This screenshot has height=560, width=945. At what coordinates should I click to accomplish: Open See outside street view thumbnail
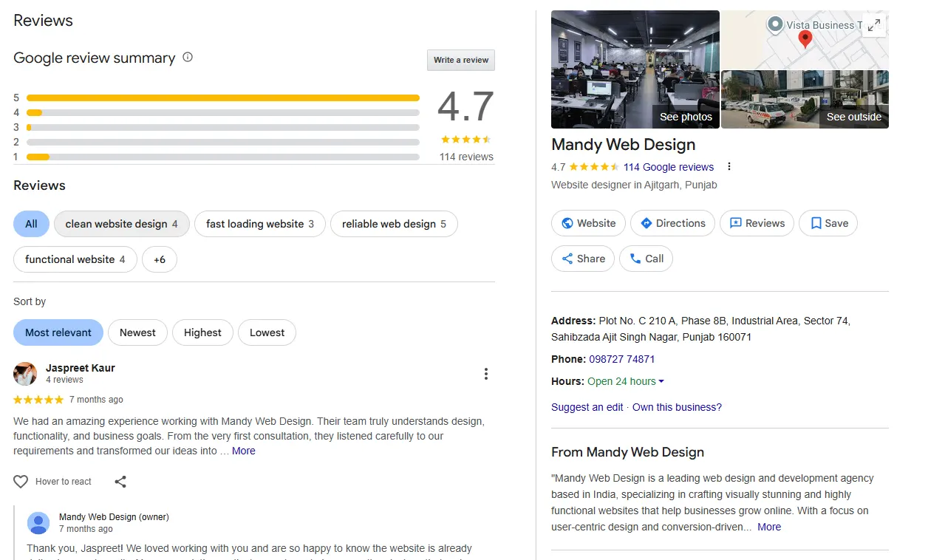click(x=805, y=100)
